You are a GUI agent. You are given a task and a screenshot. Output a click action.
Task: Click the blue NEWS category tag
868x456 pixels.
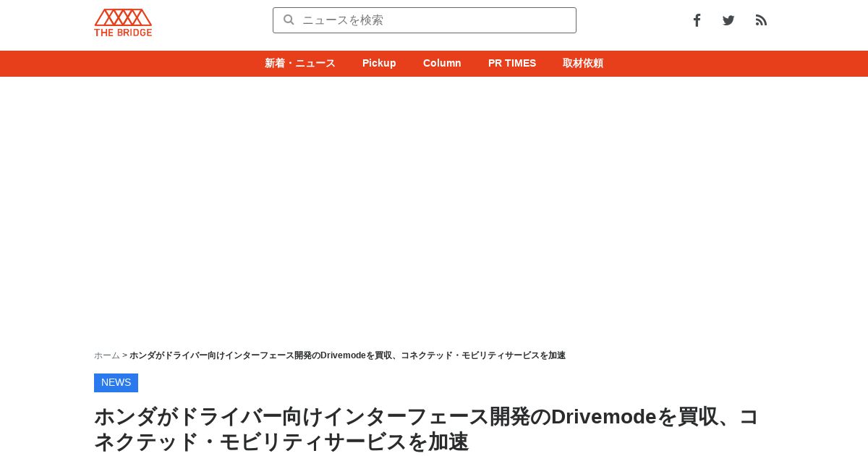(x=116, y=382)
